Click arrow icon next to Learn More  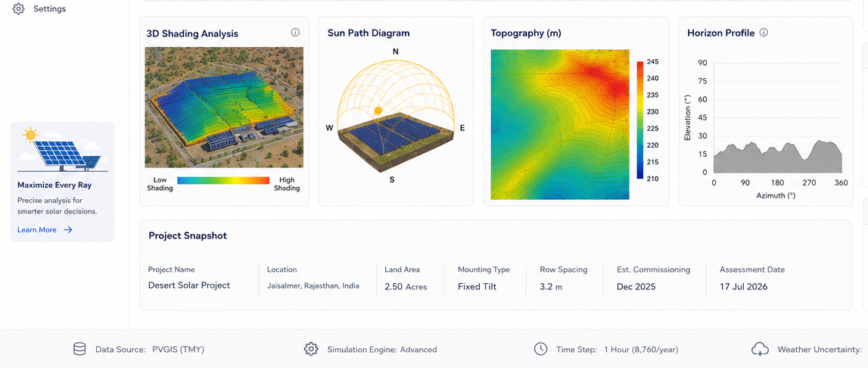point(67,229)
